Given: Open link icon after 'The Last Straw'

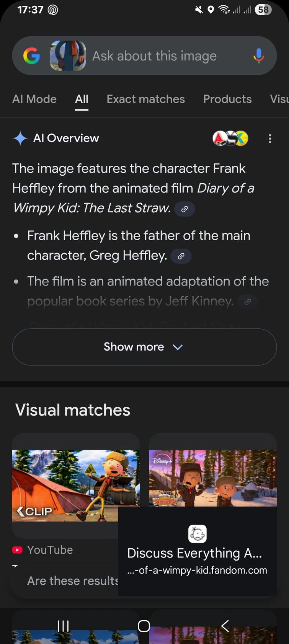Looking at the screenshot, I should coord(185,209).
